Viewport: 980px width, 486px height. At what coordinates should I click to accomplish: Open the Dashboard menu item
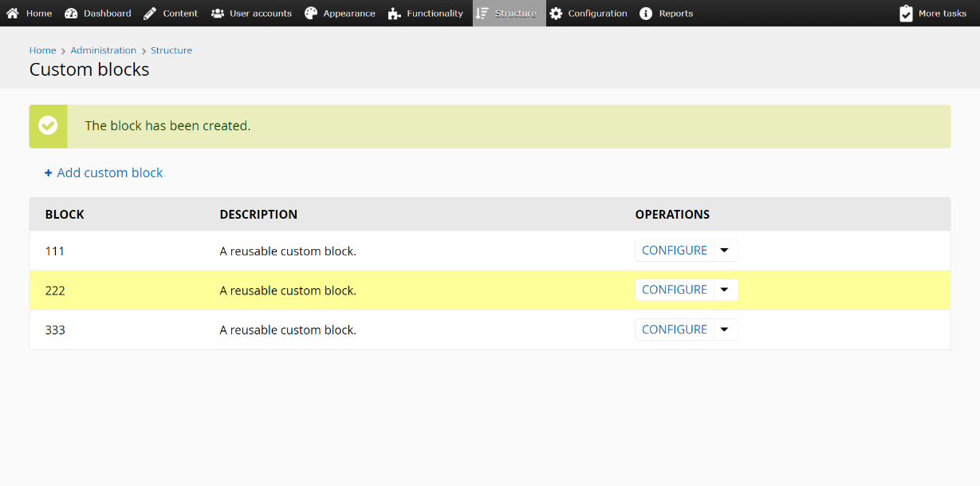(x=107, y=14)
